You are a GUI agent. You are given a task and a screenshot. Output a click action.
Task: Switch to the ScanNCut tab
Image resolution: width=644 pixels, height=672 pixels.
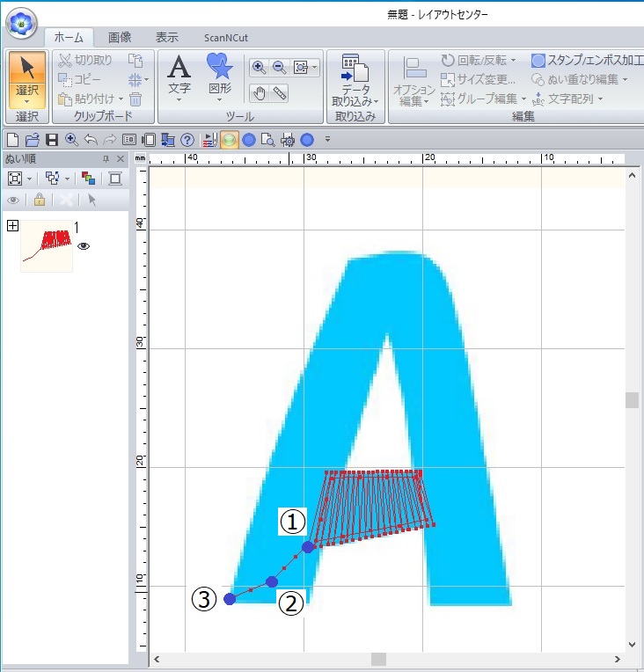tap(226, 38)
